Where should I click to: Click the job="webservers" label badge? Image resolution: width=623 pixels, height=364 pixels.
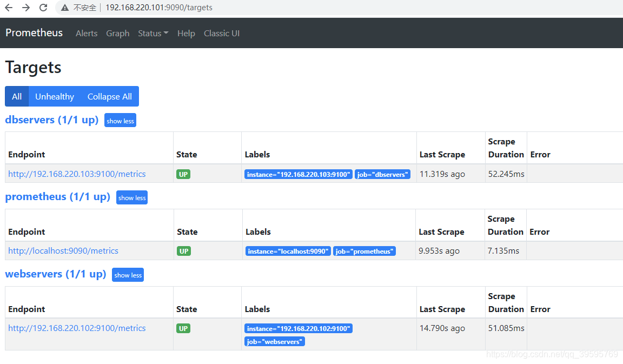275,341
